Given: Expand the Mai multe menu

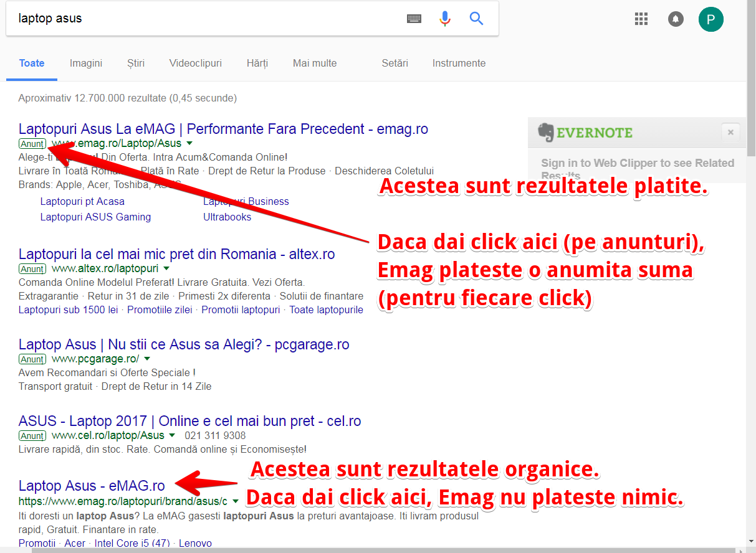Looking at the screenshot, I should pyautogui.click(x=315, y=64).
